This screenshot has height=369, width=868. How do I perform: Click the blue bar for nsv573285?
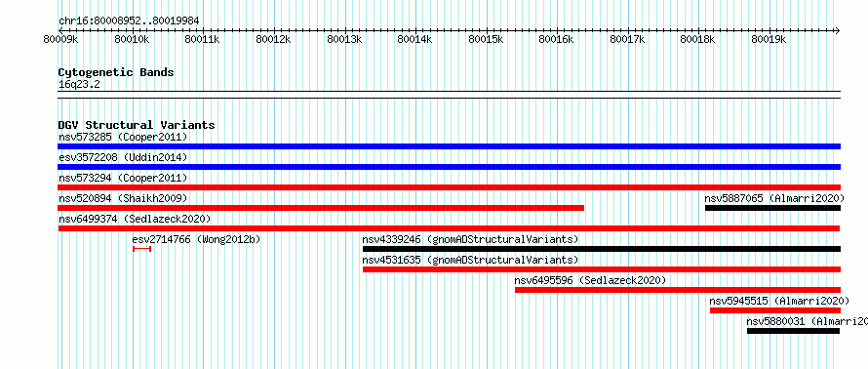(x=449, y=146)
